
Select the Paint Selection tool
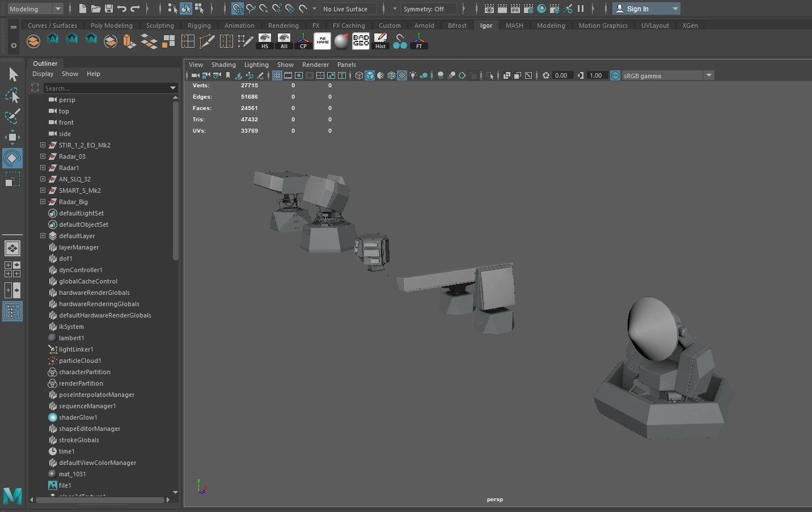coord(12,116)
